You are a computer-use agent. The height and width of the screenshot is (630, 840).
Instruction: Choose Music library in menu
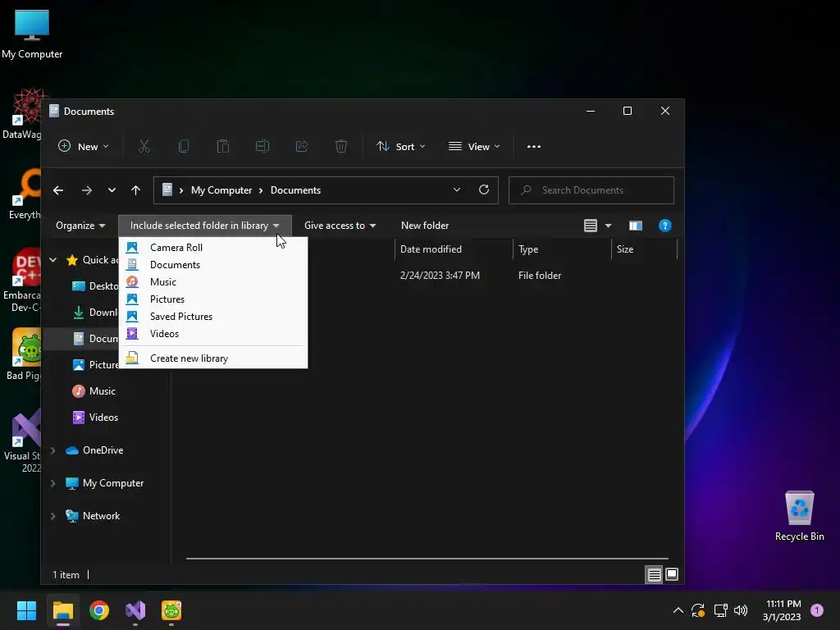coord(213,282)
